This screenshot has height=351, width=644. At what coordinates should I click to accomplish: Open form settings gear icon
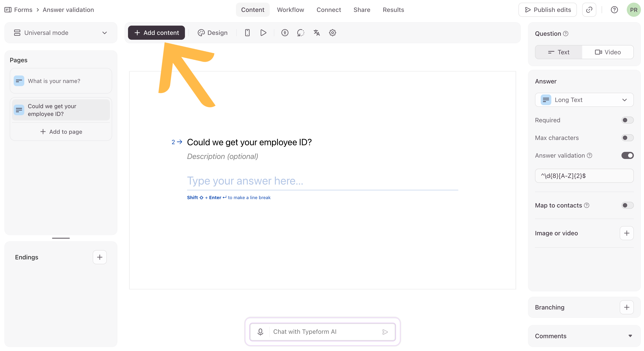tap(332, 33)
